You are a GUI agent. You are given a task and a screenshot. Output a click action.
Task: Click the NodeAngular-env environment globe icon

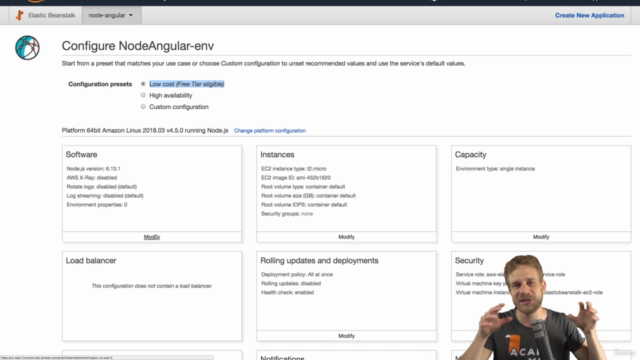pos(27,48)
